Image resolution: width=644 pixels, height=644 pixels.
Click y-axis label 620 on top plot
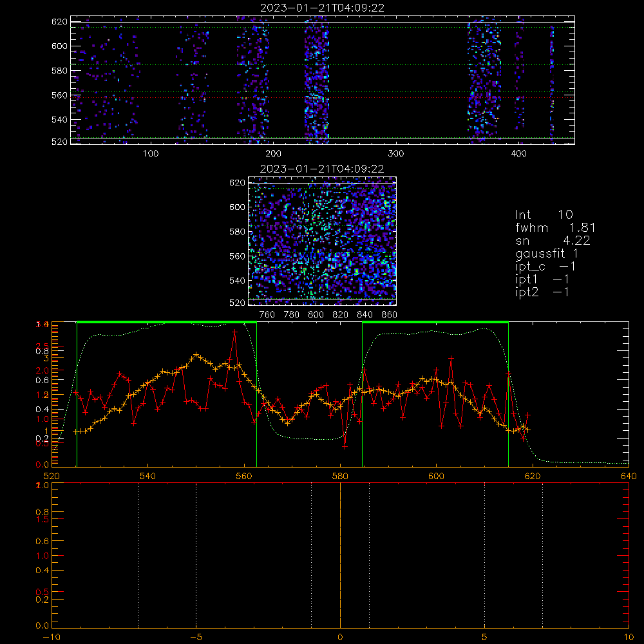[x=59, y=21]
